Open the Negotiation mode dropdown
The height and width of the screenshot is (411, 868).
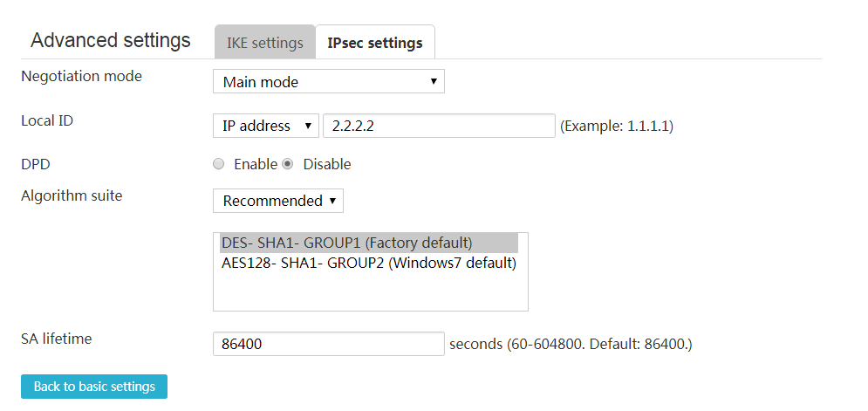[328, 81]
